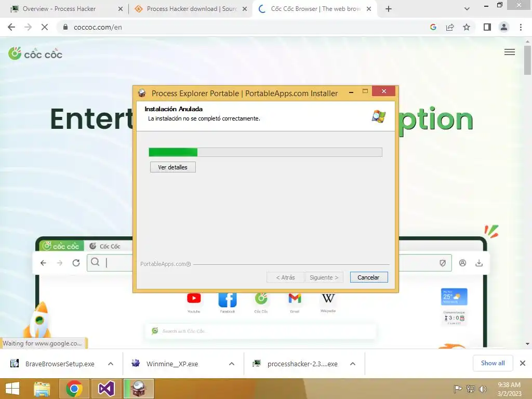The width and height of the screenshot is (532, 399).
Task: Open Chrome's side panel
Action: click(487, 27)
